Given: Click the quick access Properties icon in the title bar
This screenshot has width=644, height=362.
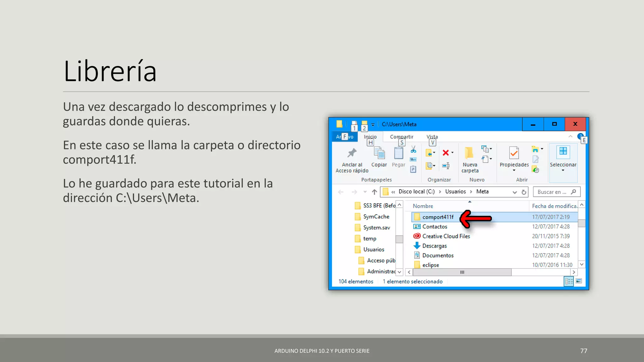Looking at the screenshot, I should [354, 124].
